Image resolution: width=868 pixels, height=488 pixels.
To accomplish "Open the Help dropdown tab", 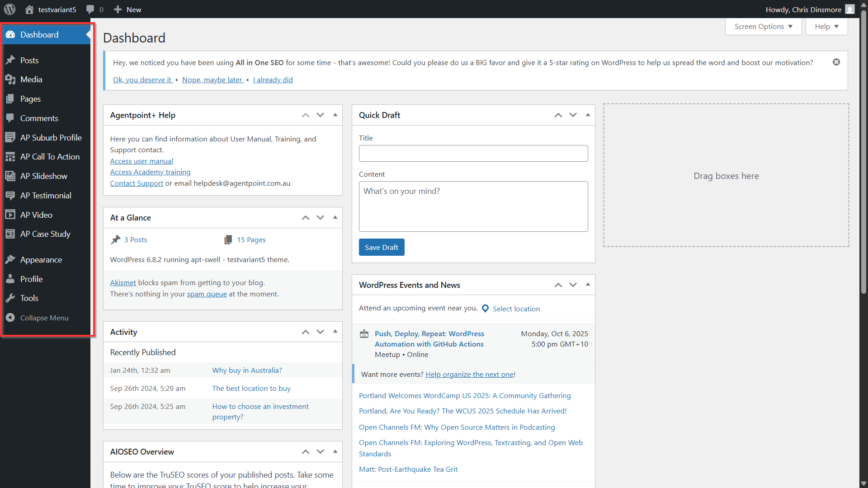I will pos(826,27).
